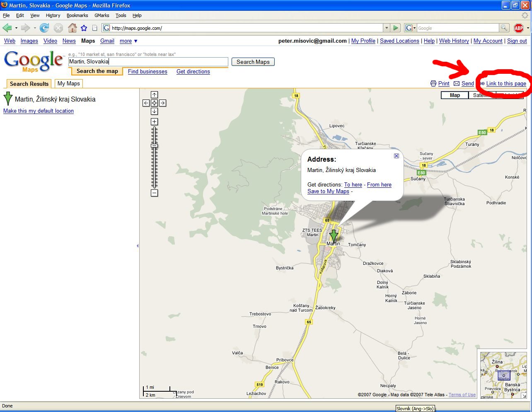Viewport: 532px width, 412px height.
Task: Collapse the left panel arrow
Action: (x=137, y=246)
